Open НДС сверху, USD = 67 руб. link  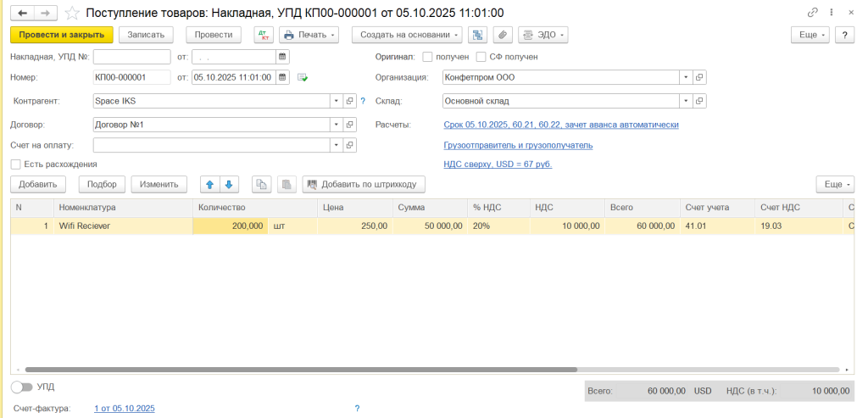point(498,164)
